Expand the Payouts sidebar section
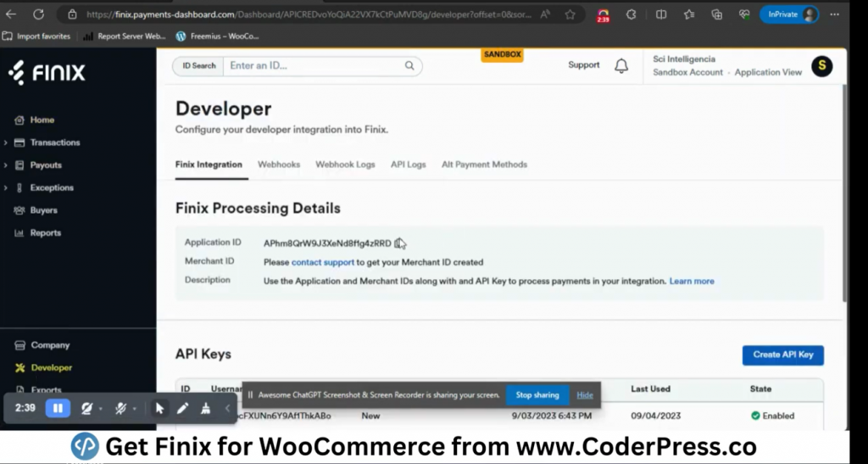This screenshot has height=464, width=868. (46, 165)
